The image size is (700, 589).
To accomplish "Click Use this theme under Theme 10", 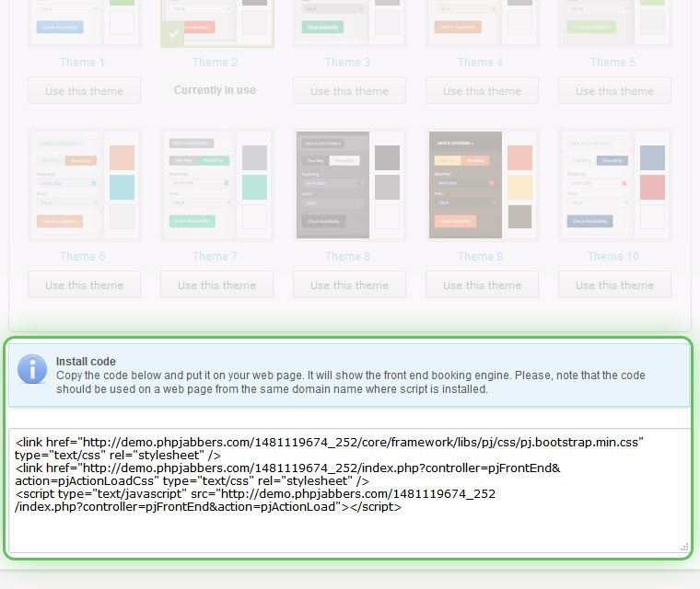I will [x=614, y=284].
